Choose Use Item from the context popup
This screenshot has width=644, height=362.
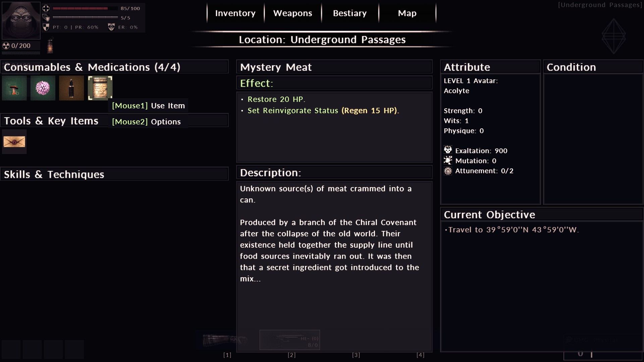[x=148, y=106]
